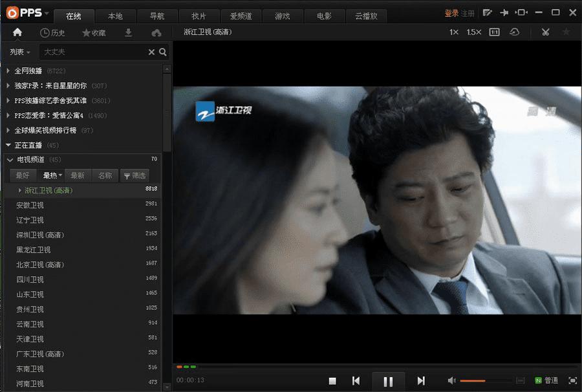Enter fullscreen mode
Image resolution: width=582 pixels, height=392 pixels.
pos(573,380)
